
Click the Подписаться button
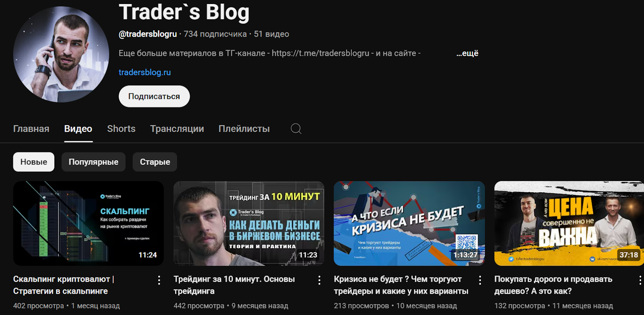154,96
